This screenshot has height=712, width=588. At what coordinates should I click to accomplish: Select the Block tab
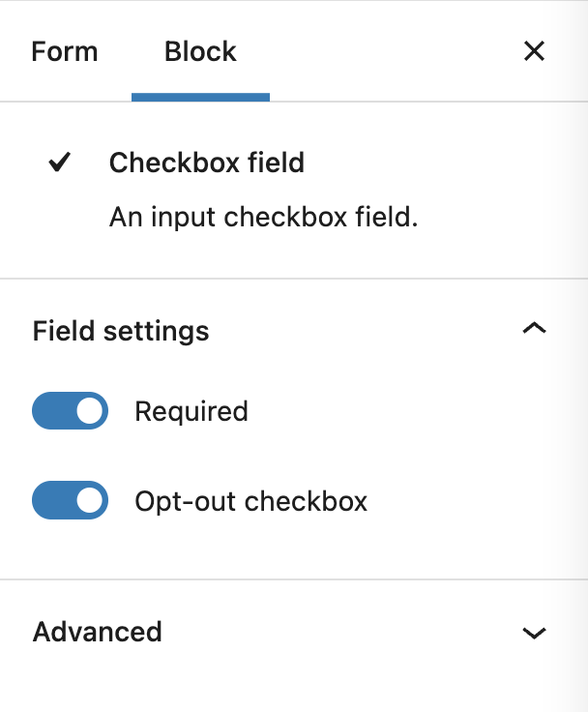[200, 51]
